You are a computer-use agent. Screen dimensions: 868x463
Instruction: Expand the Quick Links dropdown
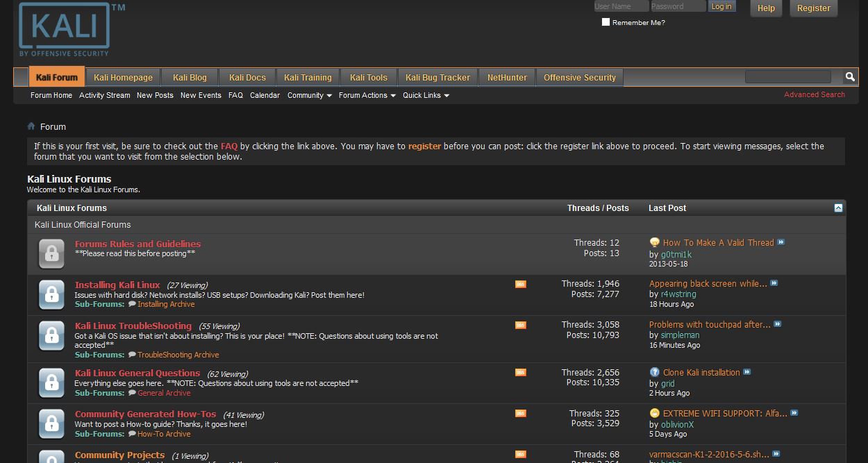(426, 95)
